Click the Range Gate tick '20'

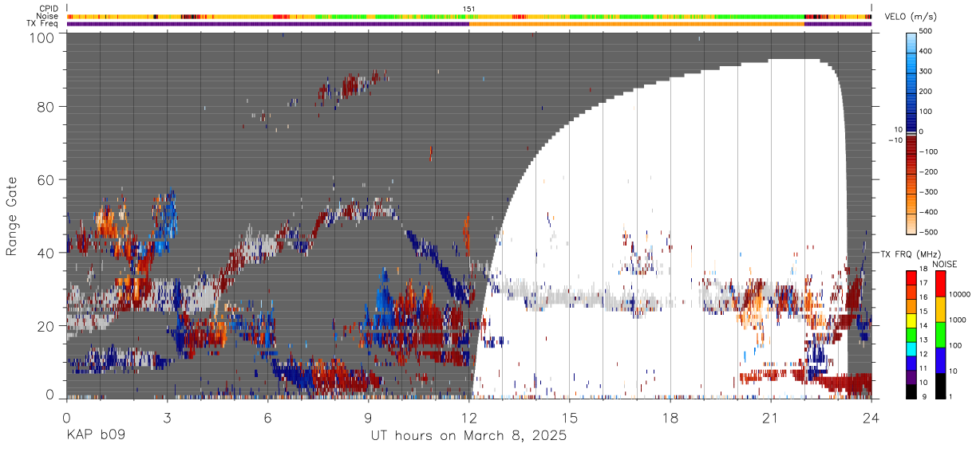pos(45,326)
